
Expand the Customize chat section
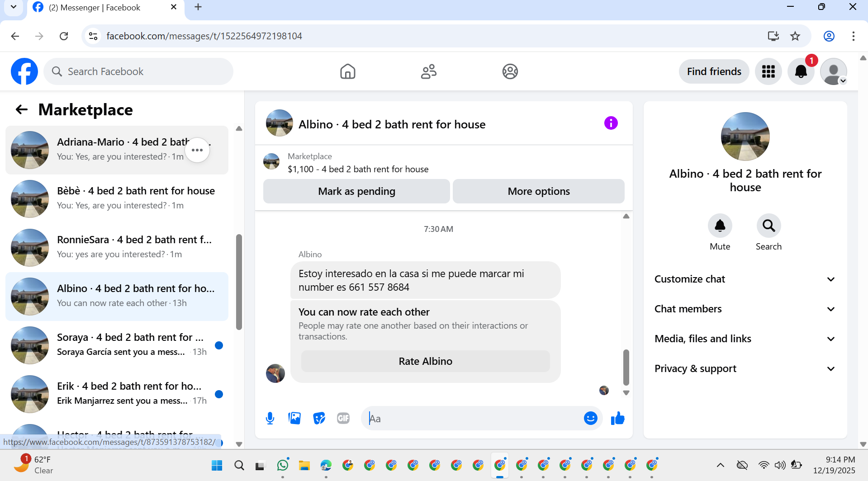(x=745, y=279)
